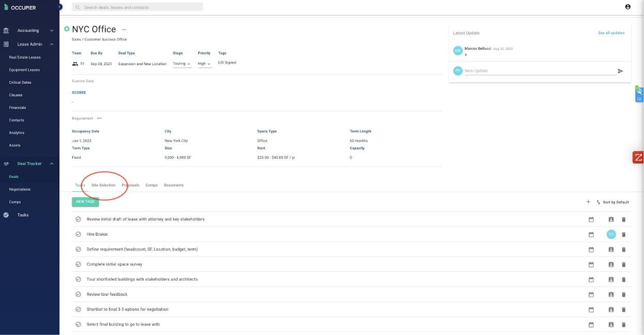This screenshot has height=335, width=644.
Task: Switch to the Comps tab
Action: tap(151, 185)
